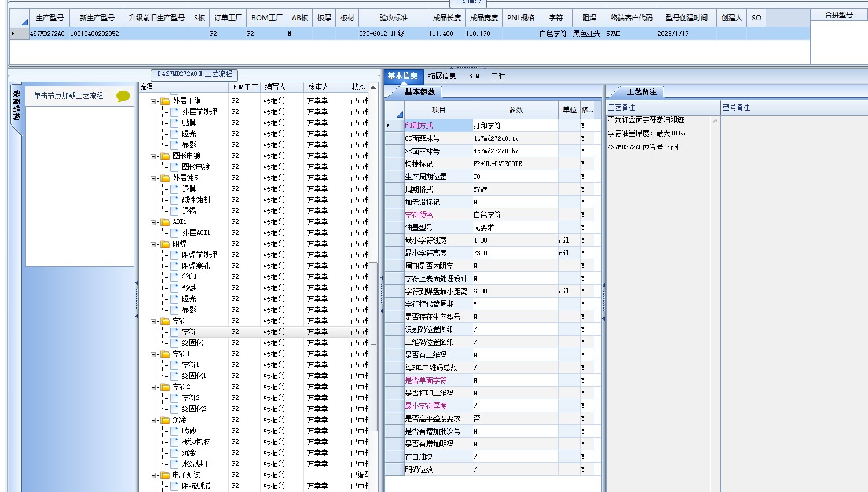Collapse the 字符1 tree node
868x492 pixels.
[x=154, y=354]
